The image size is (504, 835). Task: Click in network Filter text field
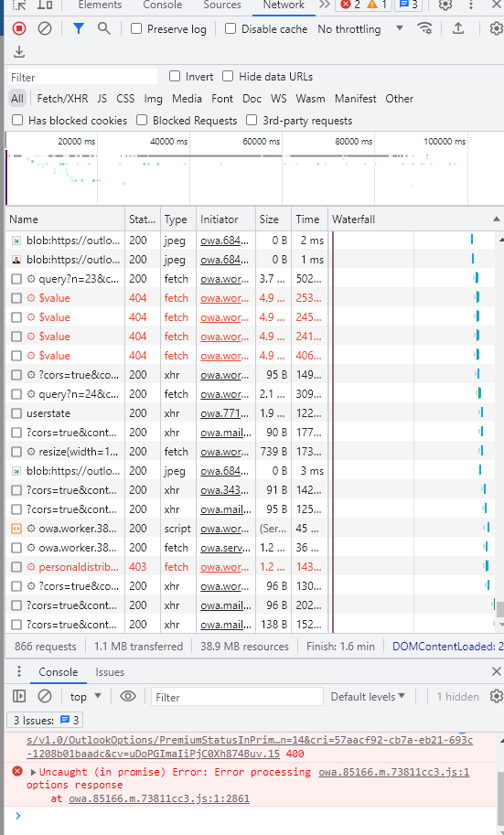tap(82, 77)
